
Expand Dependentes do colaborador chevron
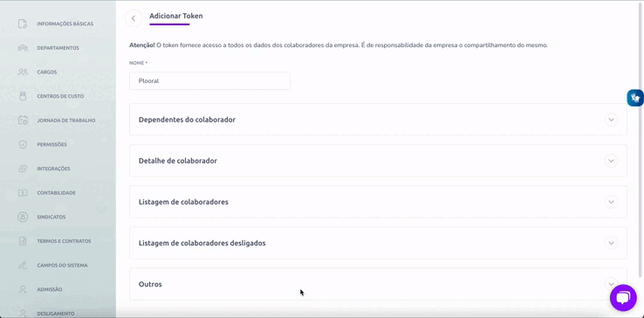click(611, 120)
